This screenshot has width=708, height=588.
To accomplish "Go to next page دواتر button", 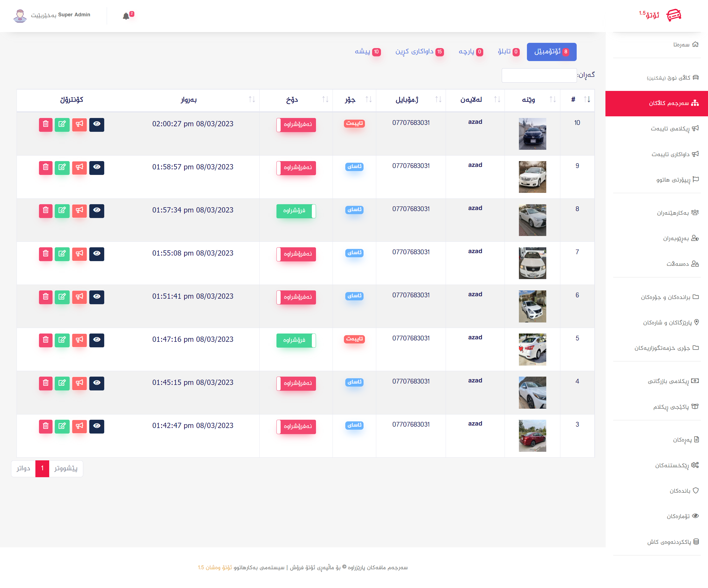I will [x=23, y=468].
